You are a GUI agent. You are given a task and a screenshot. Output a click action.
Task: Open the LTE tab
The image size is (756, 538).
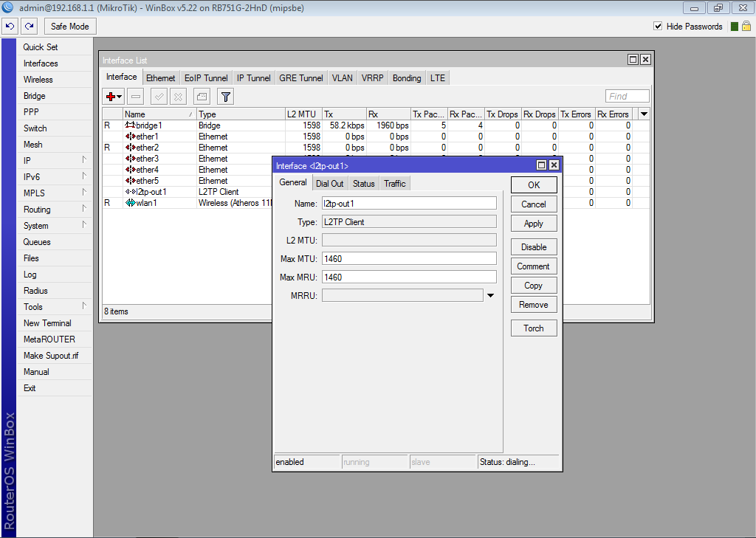[x=438, y=78]
